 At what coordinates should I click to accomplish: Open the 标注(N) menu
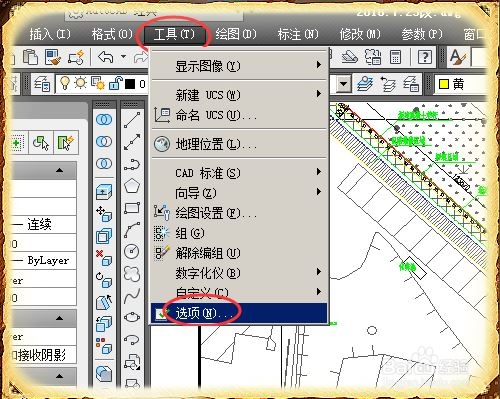click(x=298, y=34)
